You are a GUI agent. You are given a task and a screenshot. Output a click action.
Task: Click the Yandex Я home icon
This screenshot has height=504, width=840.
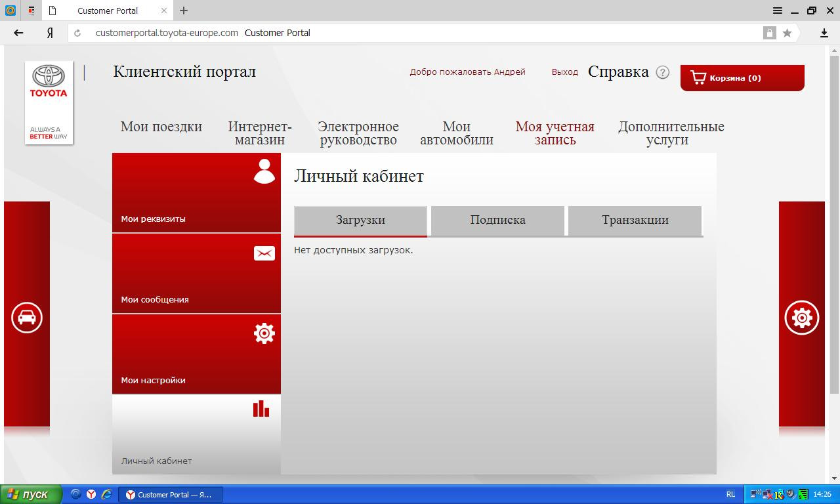coord(50,33)
